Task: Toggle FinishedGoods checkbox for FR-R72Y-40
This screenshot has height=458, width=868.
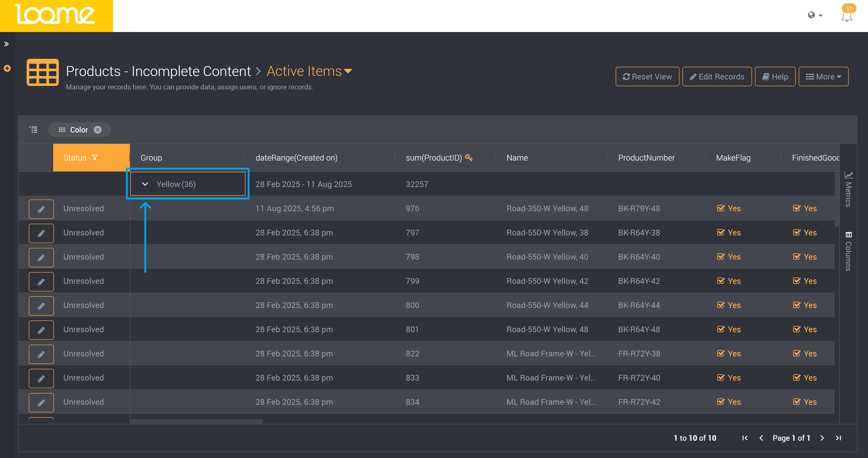Action: 797,377
